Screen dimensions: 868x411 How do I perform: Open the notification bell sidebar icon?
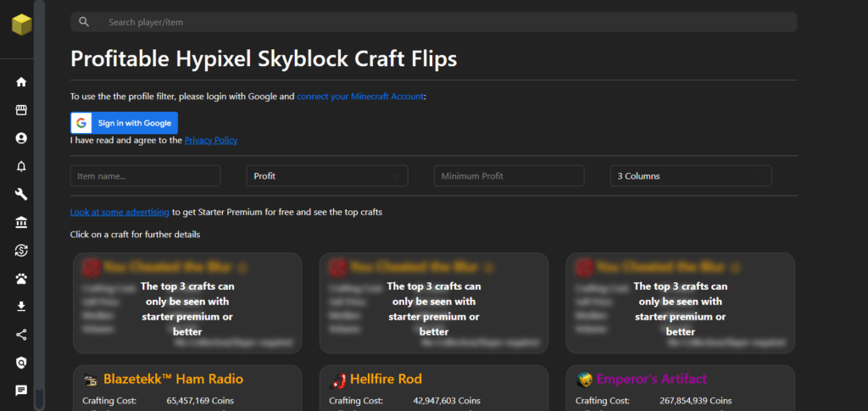21,166
